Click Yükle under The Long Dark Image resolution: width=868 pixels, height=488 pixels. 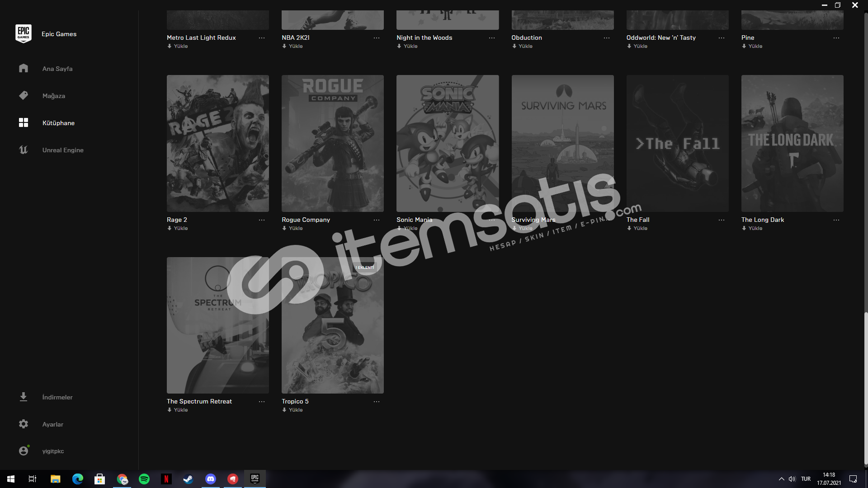click(x=752, y=228)
